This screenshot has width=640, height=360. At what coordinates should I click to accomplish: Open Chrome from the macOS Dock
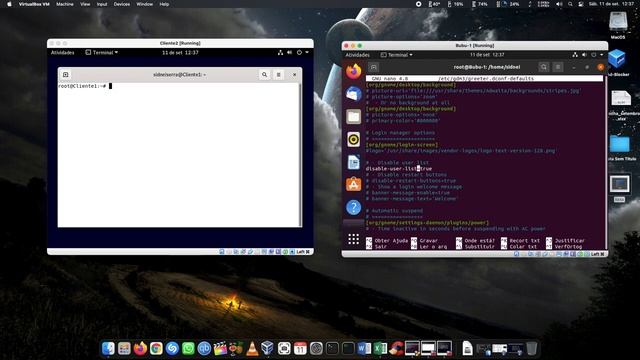pyautogui.click(x=156, y=348)
